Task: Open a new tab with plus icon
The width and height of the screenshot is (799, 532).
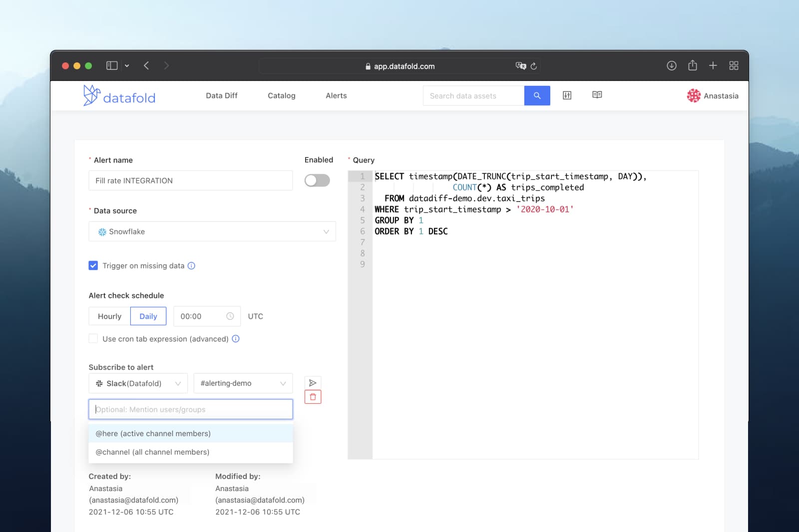Action: 713,65
